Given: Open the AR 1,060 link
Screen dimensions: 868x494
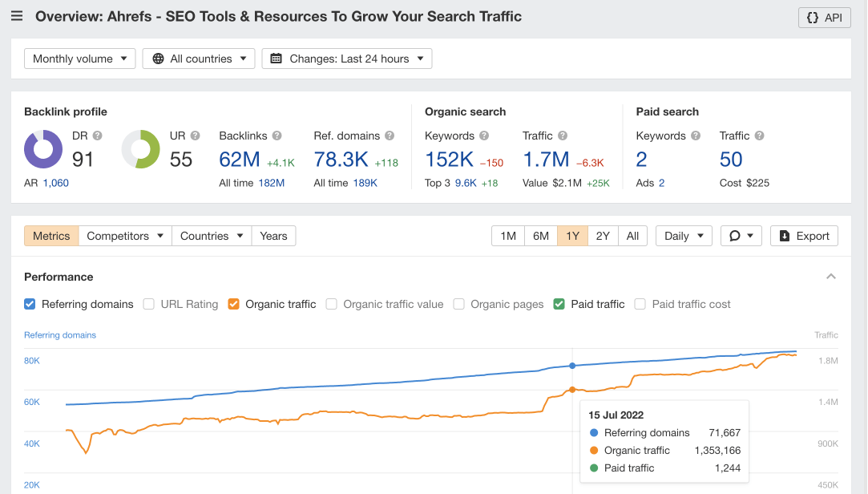Looking at the screenshot, I should click(x=56, y=183).
